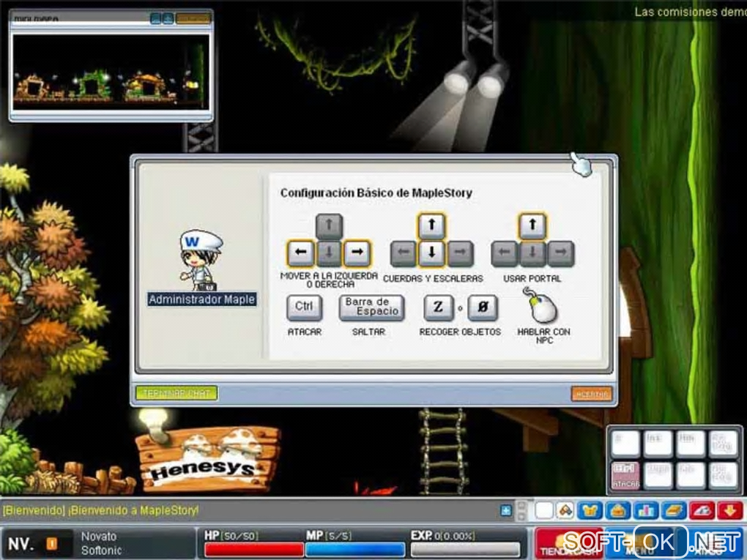Click the Configuración Básico de MapleStory heading
747x560 pixels.
[x=376, y=193]
